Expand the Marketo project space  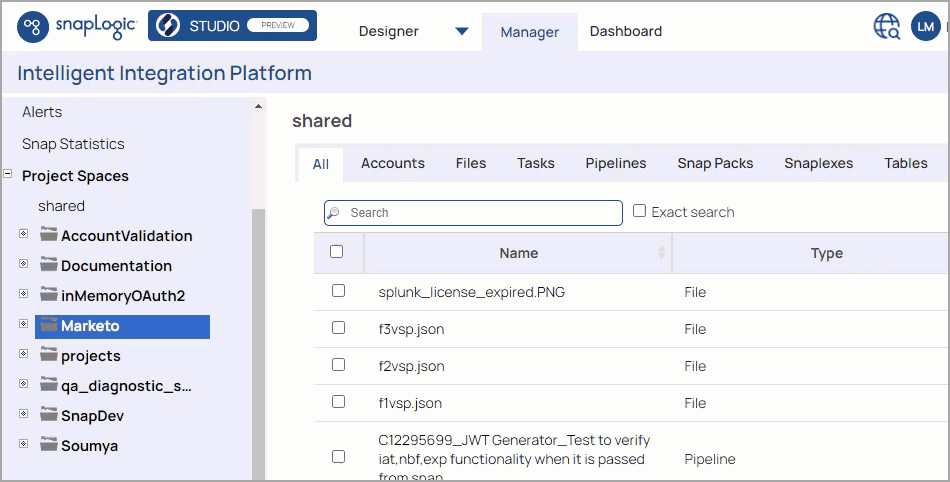click(24, 324)
